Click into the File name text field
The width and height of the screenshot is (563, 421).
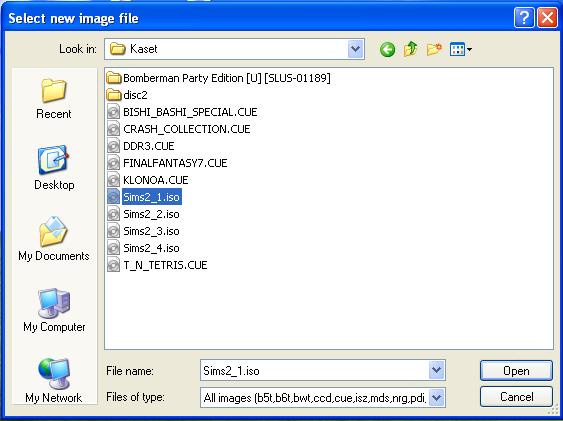(x=315, y=370)
